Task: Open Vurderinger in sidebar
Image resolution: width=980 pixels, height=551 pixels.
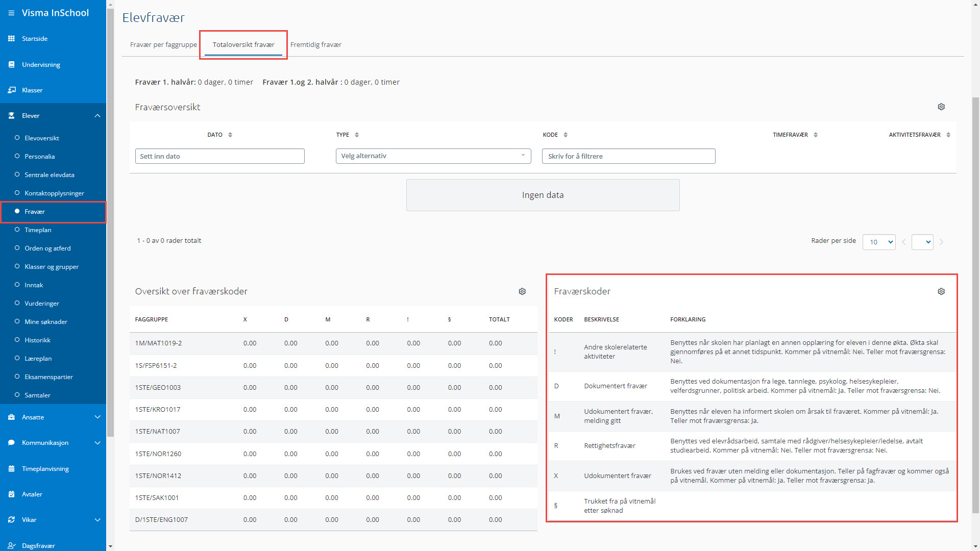Action: pyautogui.click(x=42, y=304)
